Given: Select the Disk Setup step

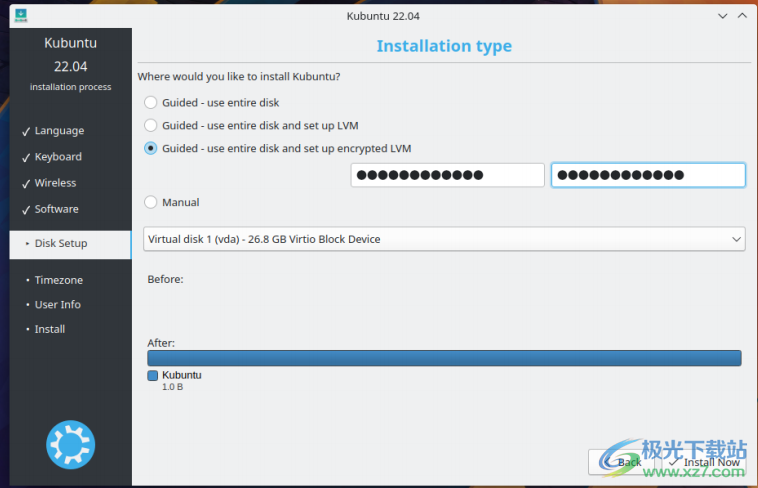Looking at the screenshot, I should (x=70, y=243).
